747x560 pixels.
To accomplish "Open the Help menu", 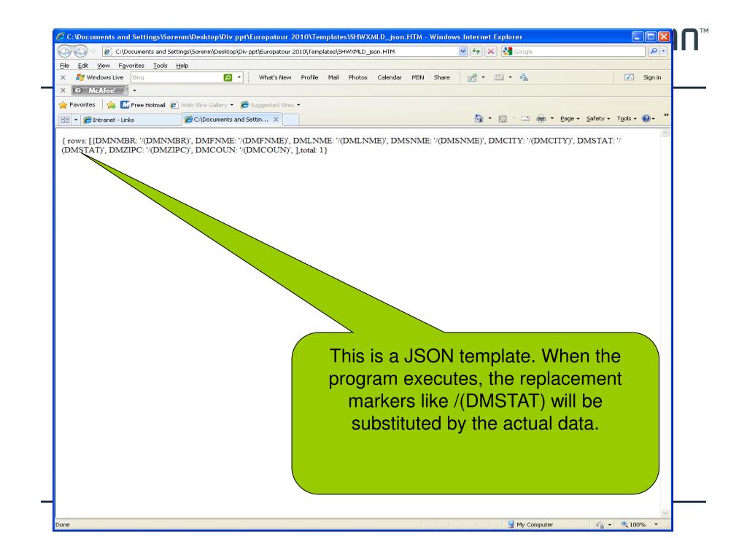I will [182, 66].
